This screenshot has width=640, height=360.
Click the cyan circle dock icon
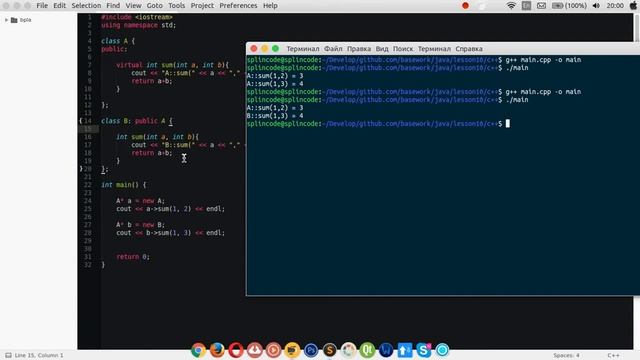442,350
